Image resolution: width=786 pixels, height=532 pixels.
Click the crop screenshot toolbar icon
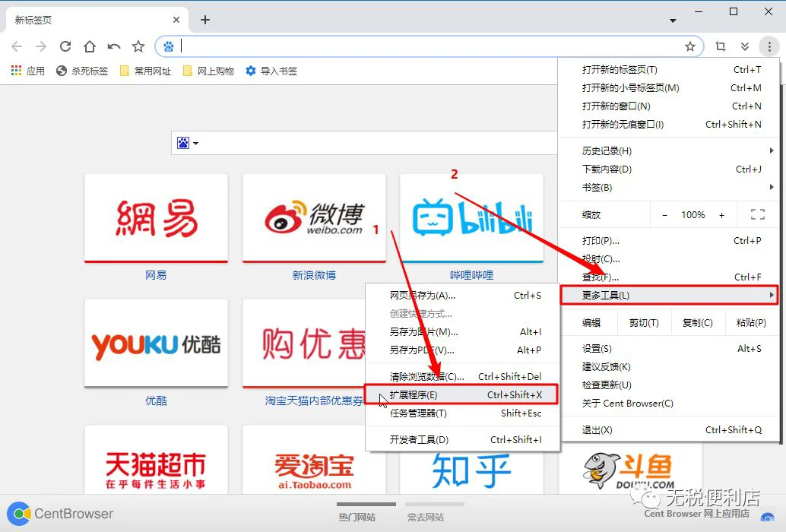pos(721,46)
